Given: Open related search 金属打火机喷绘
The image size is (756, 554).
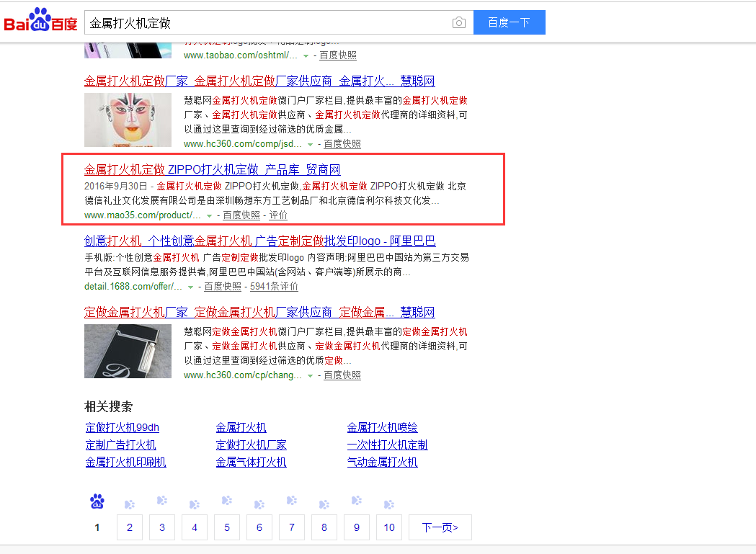Looking at the screenshot, I should [382, 427].
